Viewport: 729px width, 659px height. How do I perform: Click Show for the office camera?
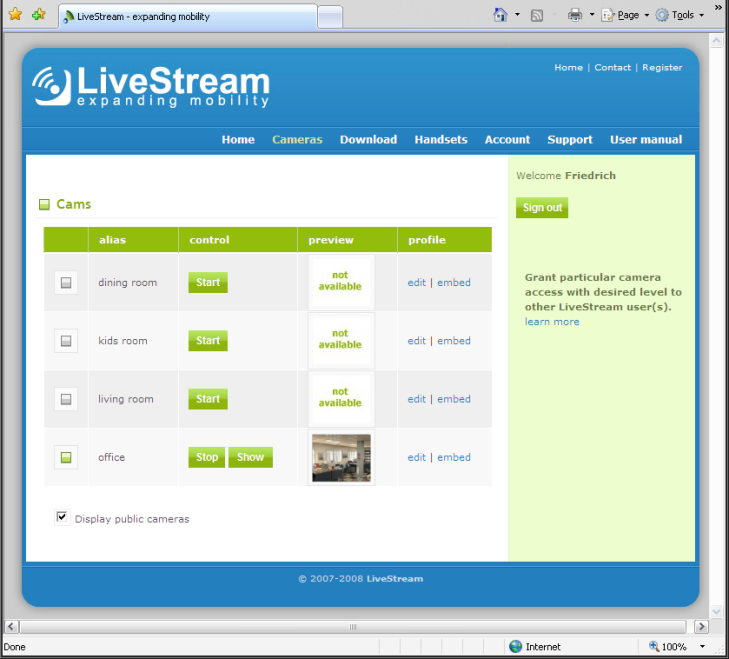click(x=251, y=457)
